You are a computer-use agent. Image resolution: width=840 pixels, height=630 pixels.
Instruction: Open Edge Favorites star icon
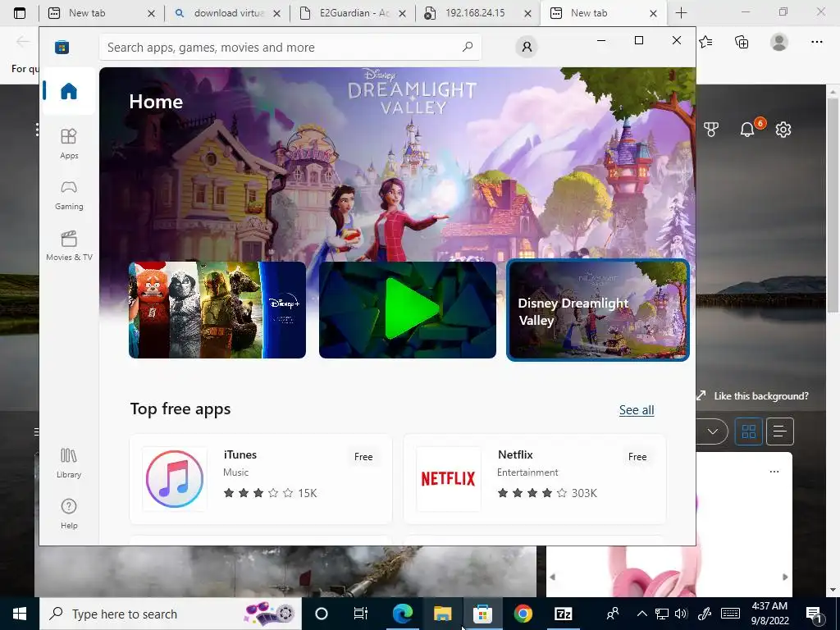pyautogui.click(x=706, y=42)
